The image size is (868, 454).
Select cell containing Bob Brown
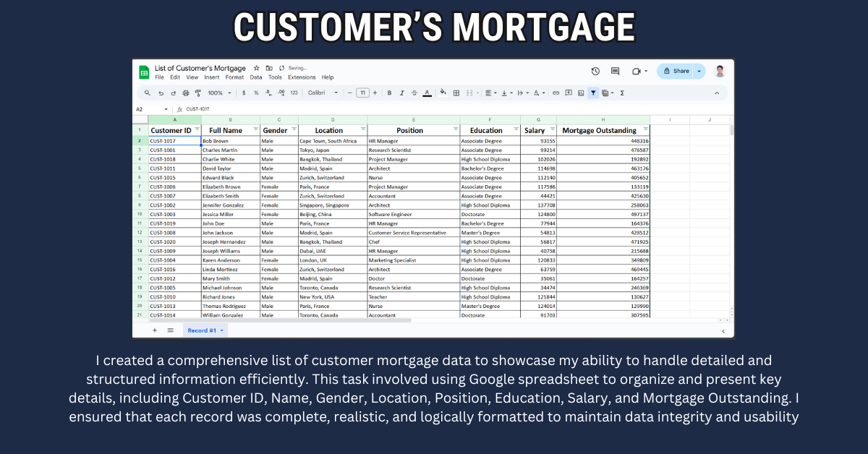coord(230,141)
